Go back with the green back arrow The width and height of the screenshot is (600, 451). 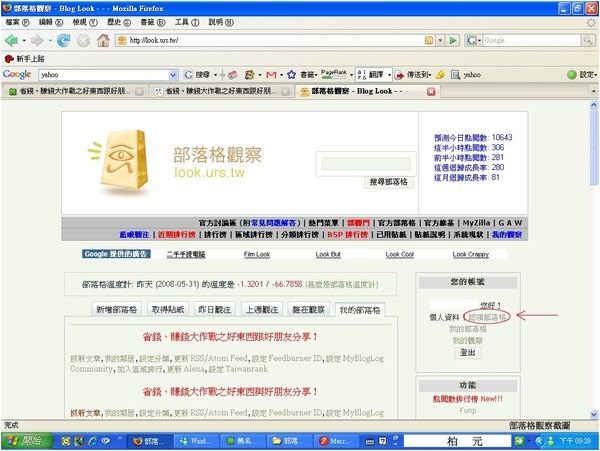(x=11, y=40)
